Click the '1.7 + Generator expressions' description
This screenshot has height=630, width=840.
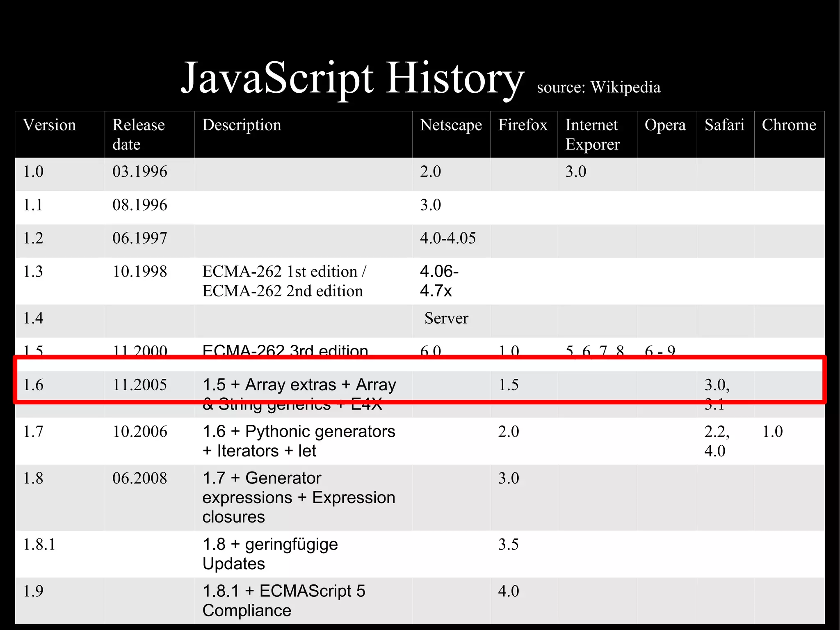coord(299,497)
